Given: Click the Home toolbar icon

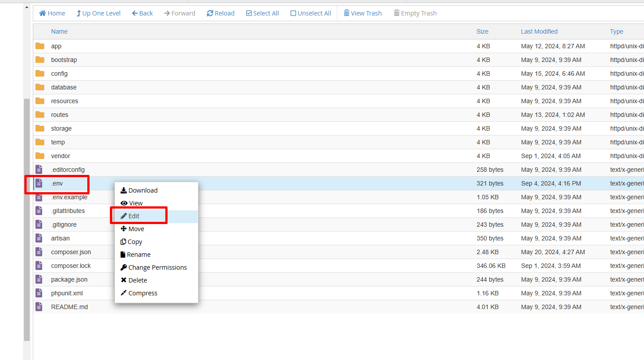Looking at the screenshot, I should click(43, 13).
